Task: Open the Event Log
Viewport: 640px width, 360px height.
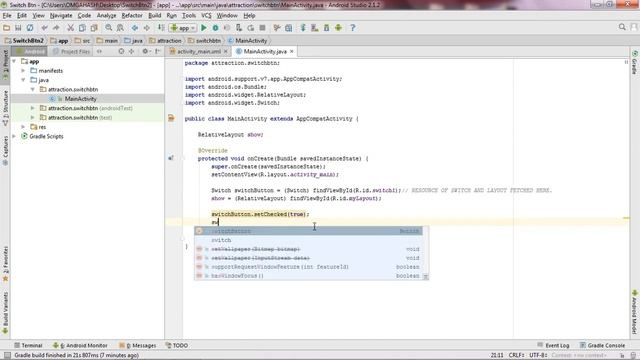Action: click(x=553, y=345)
